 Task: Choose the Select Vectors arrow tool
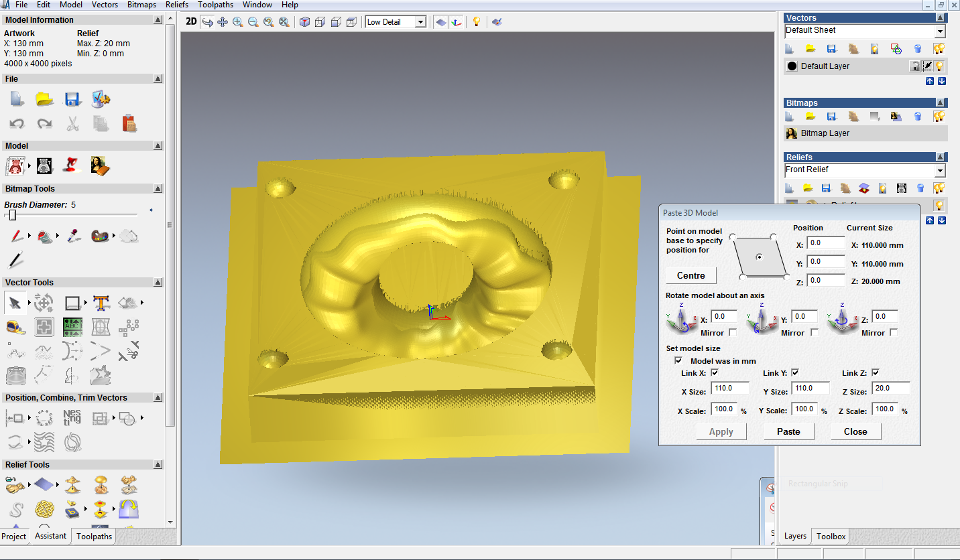coord(15,303)
